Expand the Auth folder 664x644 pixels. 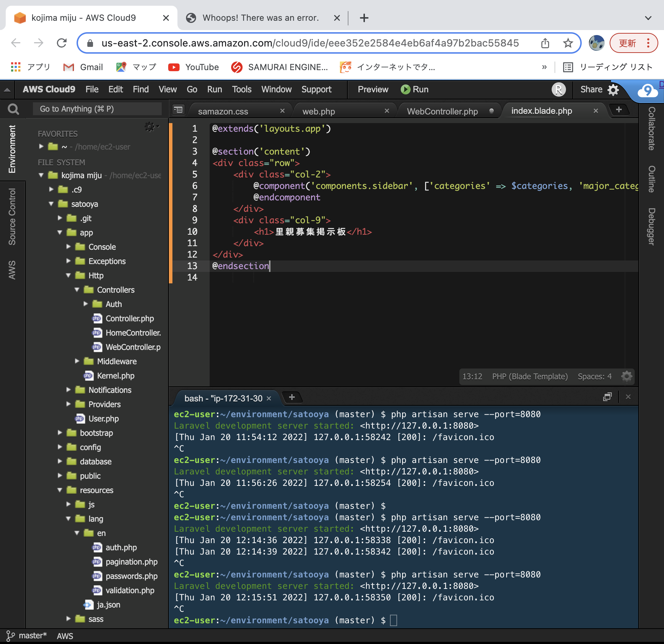click(86, 304)
